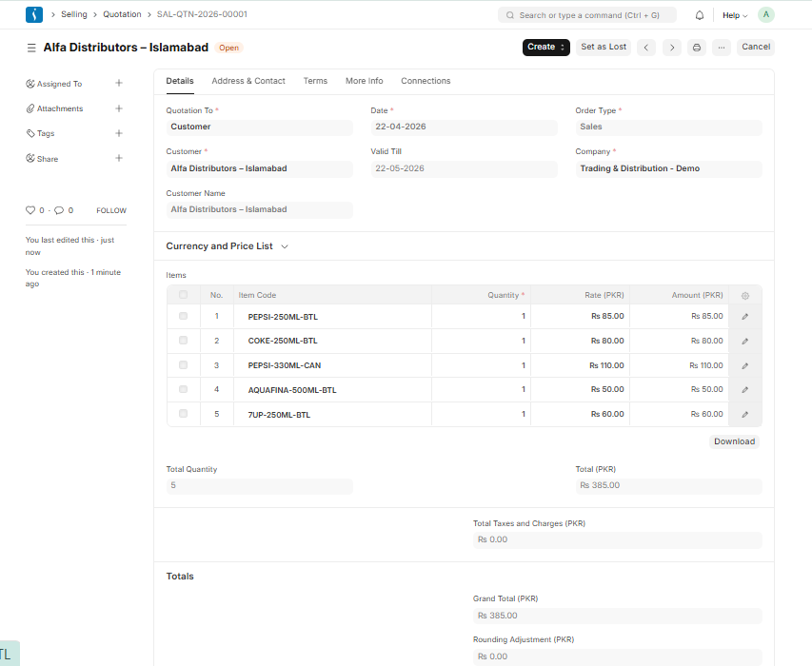Like the quotation with the heart icon
Viewport: 812px width, 666px height.
coord(32,210)
